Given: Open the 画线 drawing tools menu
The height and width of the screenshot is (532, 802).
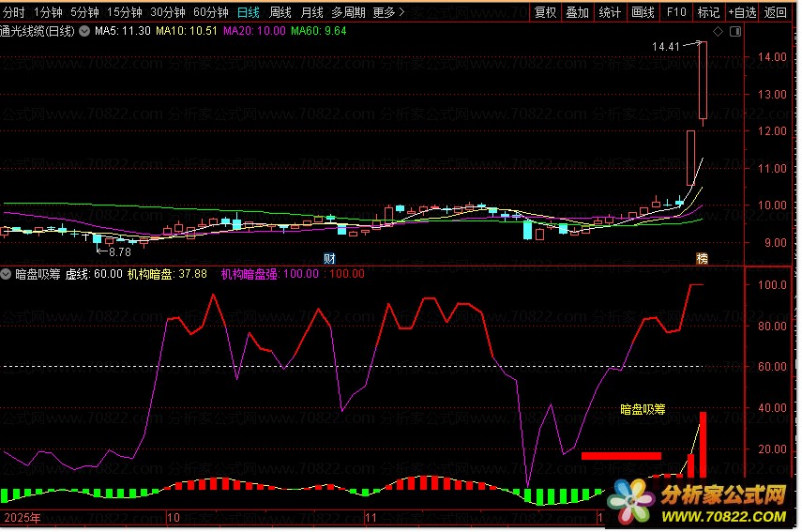Looking at the screenshot, I should pyautogui.click(x=643, y=12).
